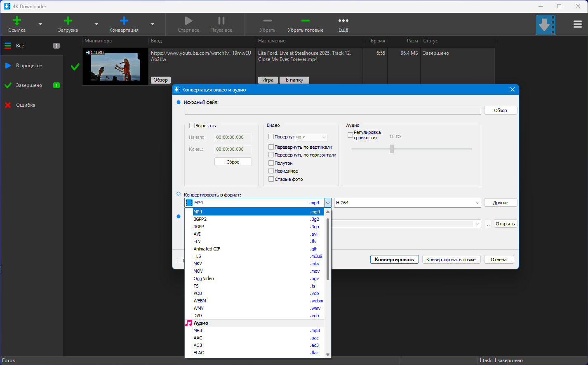Open the hamburger menu icon

pyautogui.click(x=577, y=24)
